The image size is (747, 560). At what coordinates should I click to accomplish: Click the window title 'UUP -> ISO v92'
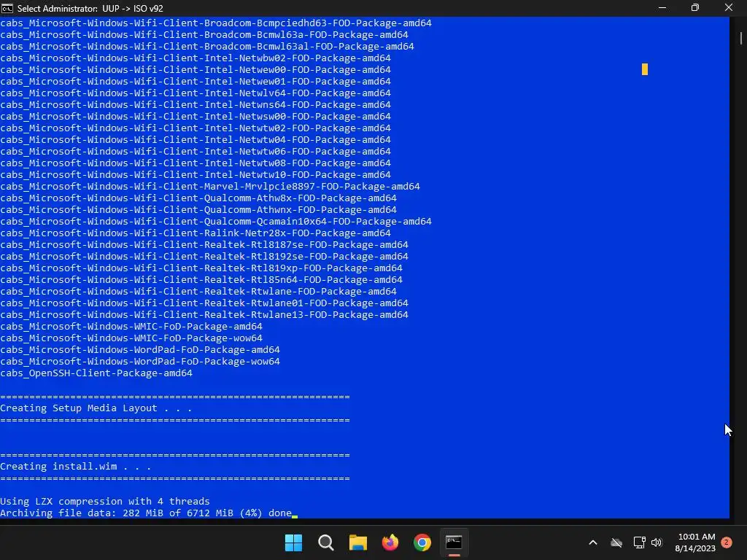(133, 9)
